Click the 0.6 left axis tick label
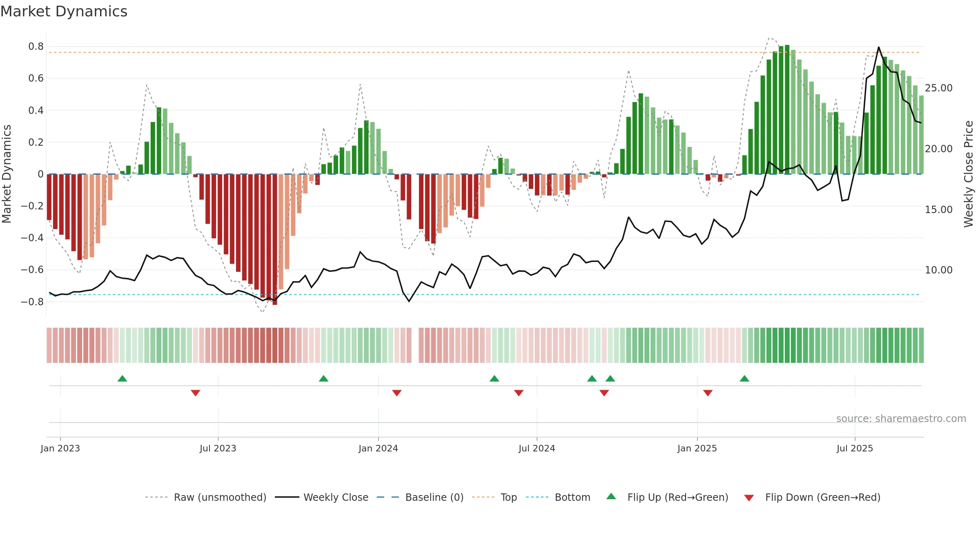This screenshot has width=980, height=551. pos(36,78)
